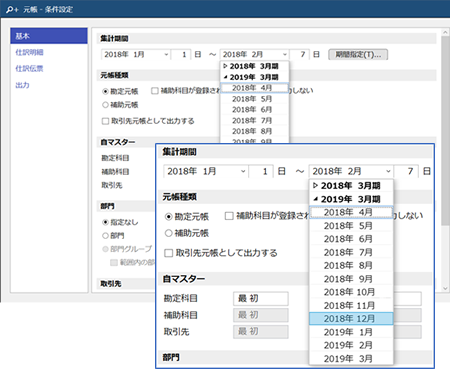Collapse the 2019年 3月期 group in main dialog list

(225, 77)
